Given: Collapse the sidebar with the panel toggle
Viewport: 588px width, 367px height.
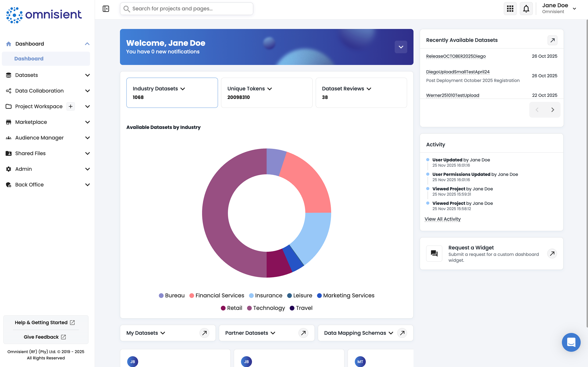Looking at the screenshot, I should coord(106,8).
